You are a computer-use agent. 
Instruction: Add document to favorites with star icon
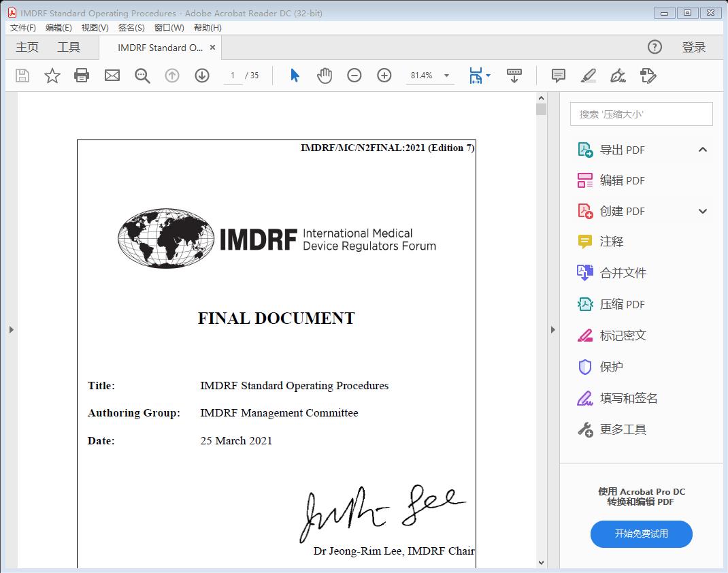point(52,76)
